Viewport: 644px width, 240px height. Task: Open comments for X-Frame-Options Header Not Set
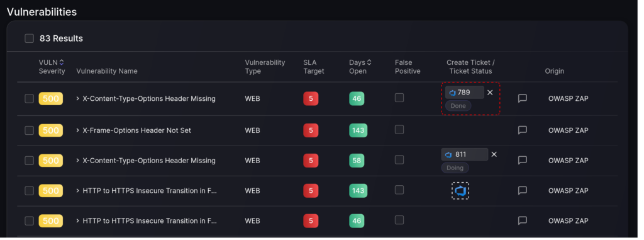pyautogui.click(x=522, y=130)
